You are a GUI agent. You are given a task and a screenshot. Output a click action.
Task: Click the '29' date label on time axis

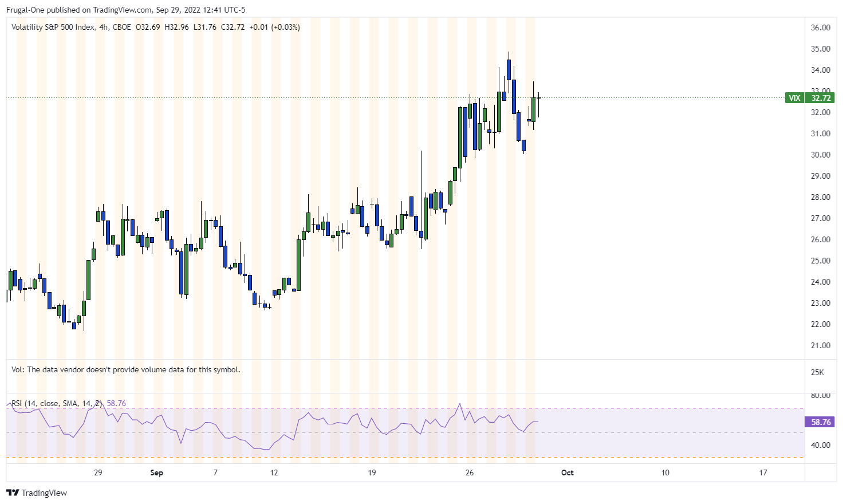(x=98, y=472)
